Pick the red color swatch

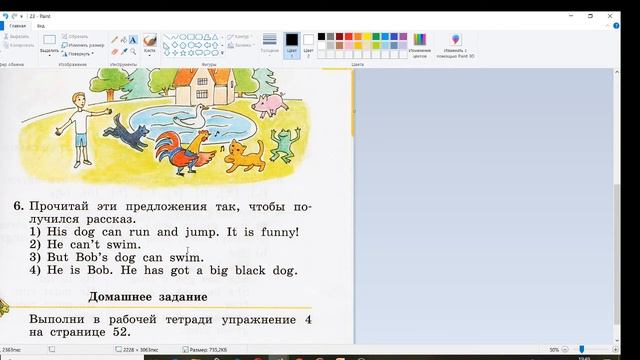349,37
